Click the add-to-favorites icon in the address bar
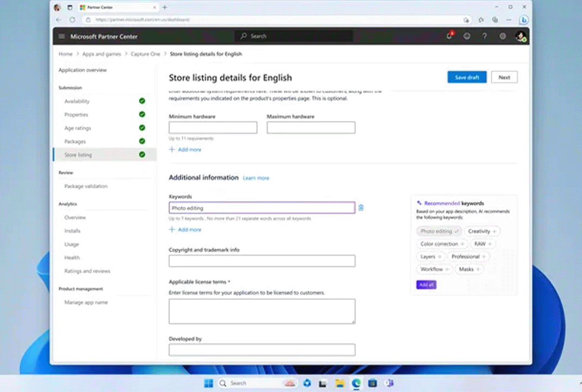The width and height of the screenshot is (582, 392). click(466, 20)
